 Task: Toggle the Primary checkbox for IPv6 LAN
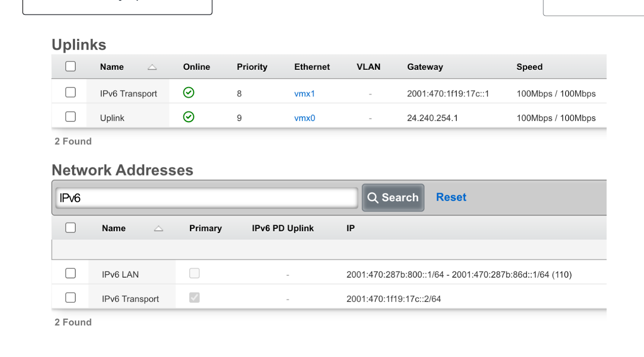pos(194,273)
